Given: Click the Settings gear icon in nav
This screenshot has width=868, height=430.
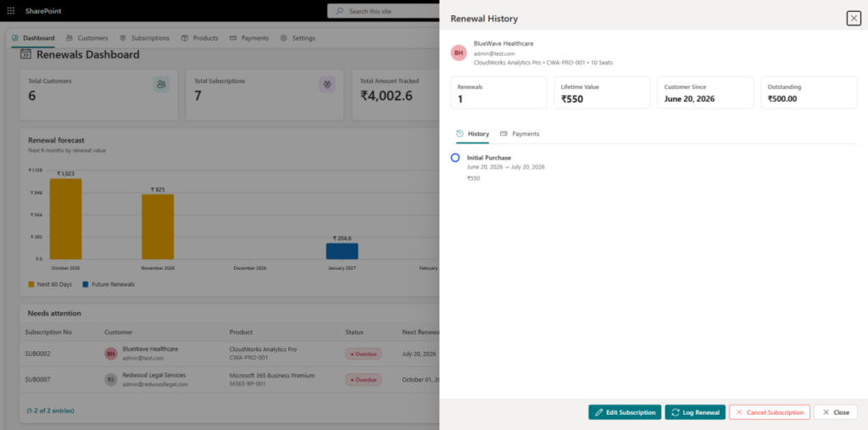Looking at the screenshot, I should pyautogui.click(x=283, y=38).
